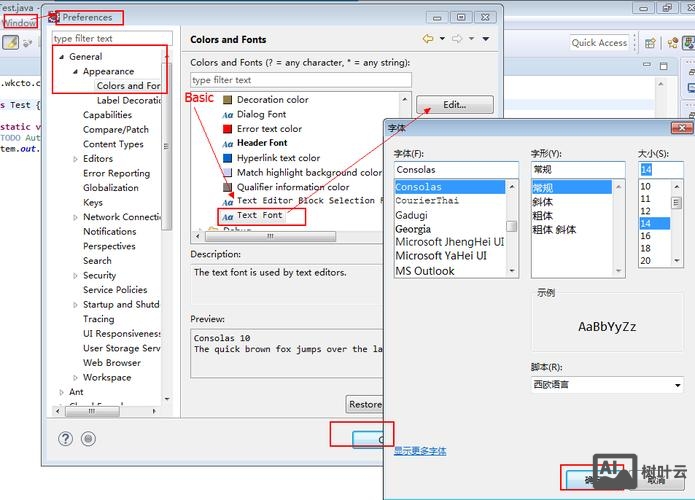Open the Preferences view menu arrow

(x=486, y=39)
